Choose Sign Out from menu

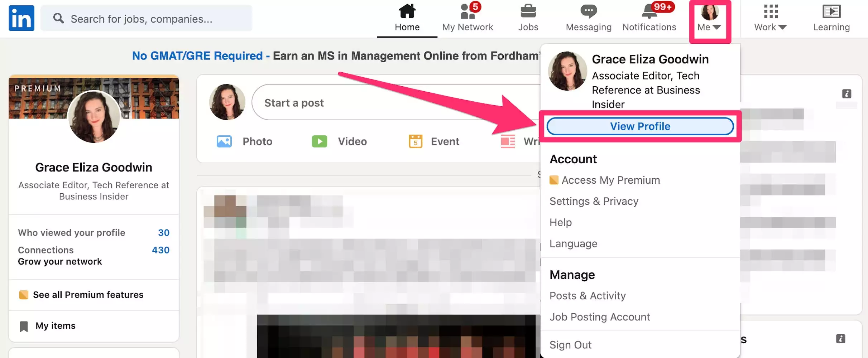click(570, 345)
